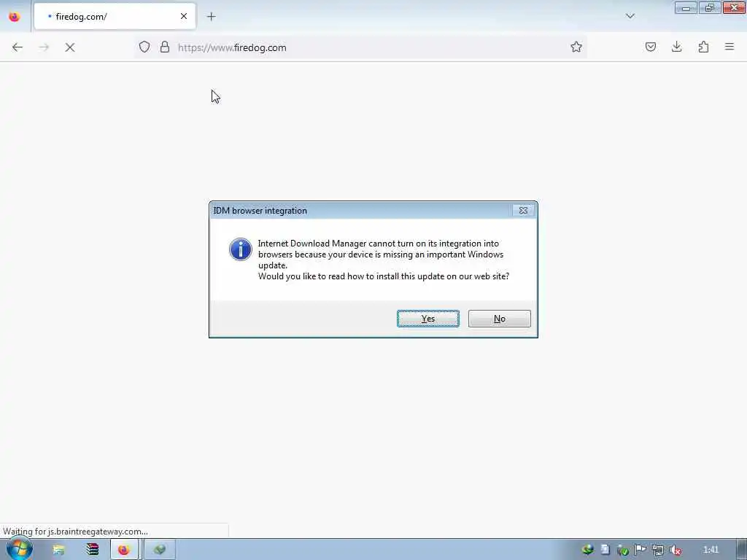Expand the list all tabs chevron

(x=630, y=16)
